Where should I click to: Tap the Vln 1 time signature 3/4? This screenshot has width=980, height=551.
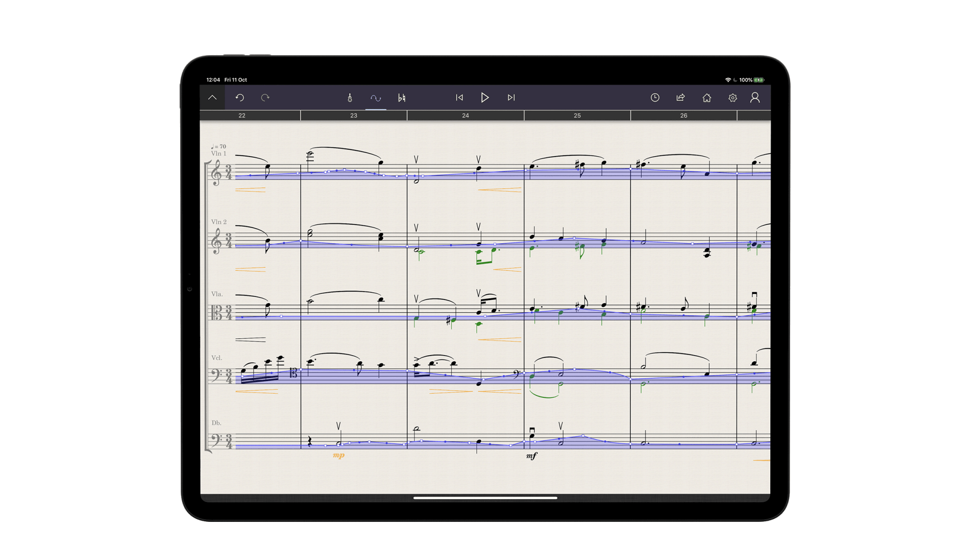coord(228,172)
